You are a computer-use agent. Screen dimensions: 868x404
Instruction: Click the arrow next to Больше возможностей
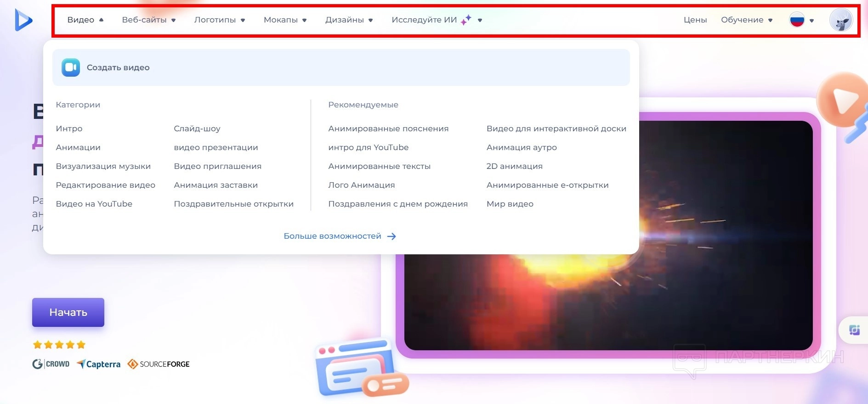(391, 236)
